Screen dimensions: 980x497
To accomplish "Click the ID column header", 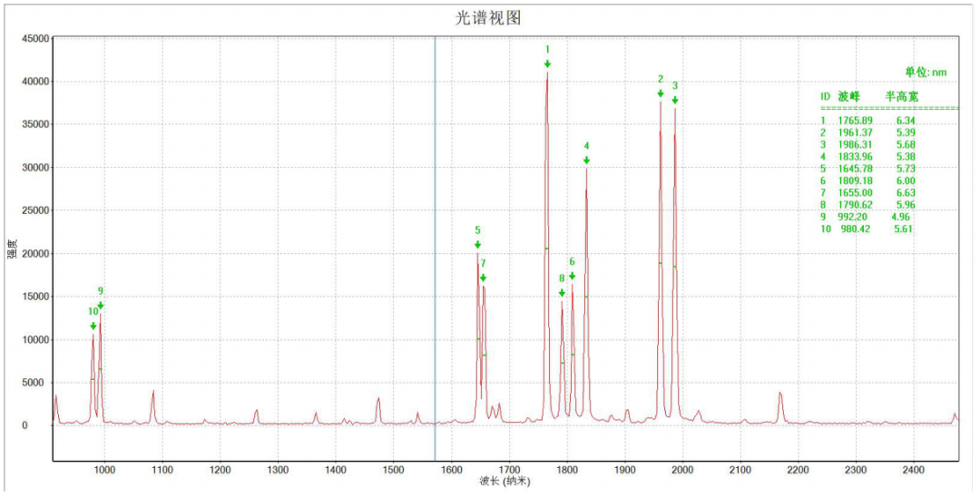I will [825, 96].
